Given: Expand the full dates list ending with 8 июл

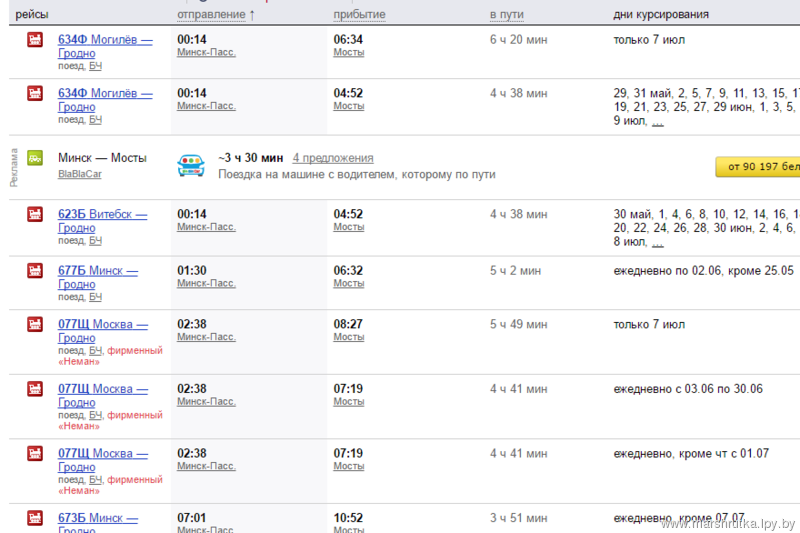Looking at the screenshot, I should 657,242.
